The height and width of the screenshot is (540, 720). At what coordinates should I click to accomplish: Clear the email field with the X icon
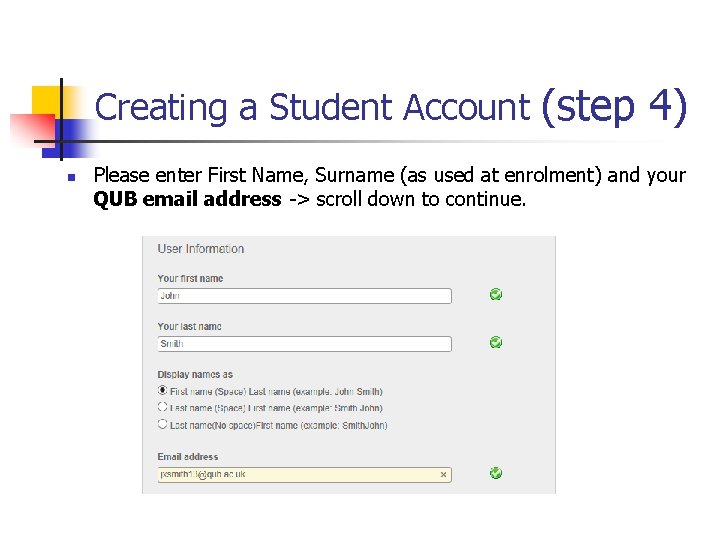pyautogui.click(x=444, y=475)
